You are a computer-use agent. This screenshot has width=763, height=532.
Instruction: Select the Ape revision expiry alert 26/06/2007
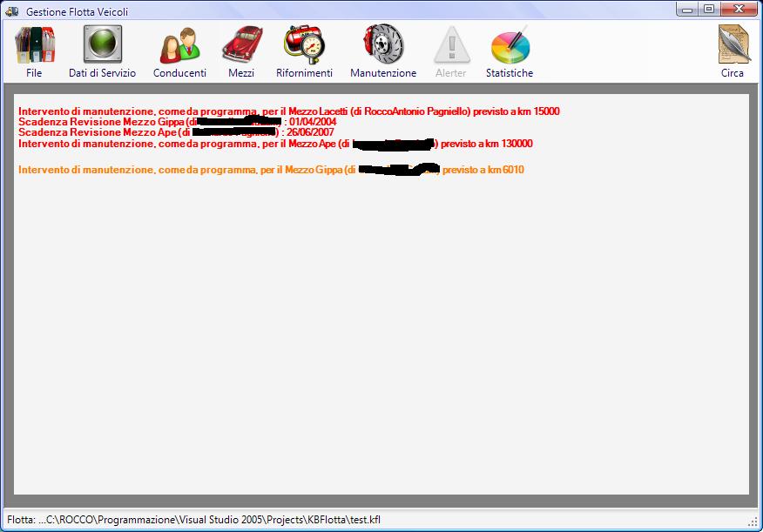click(176, 132)
